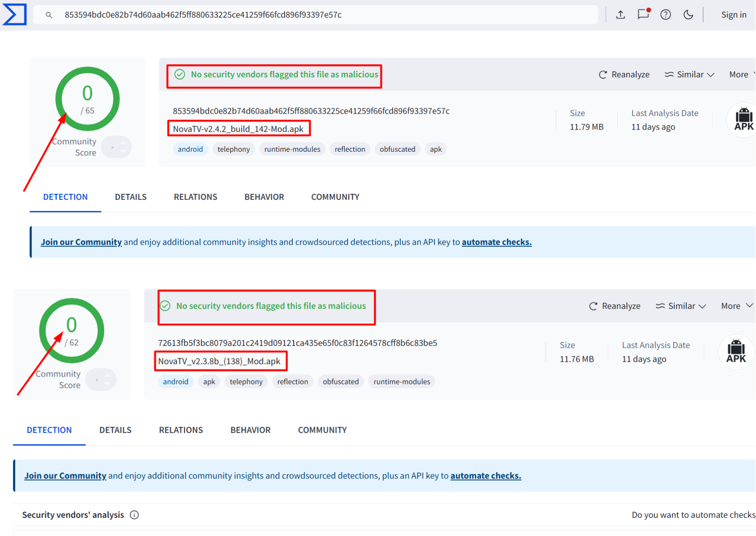756x536 pixels.
Task: Expand Similar dropdown for NovaTV_v2.3.8b
Action: coord(681,306)
